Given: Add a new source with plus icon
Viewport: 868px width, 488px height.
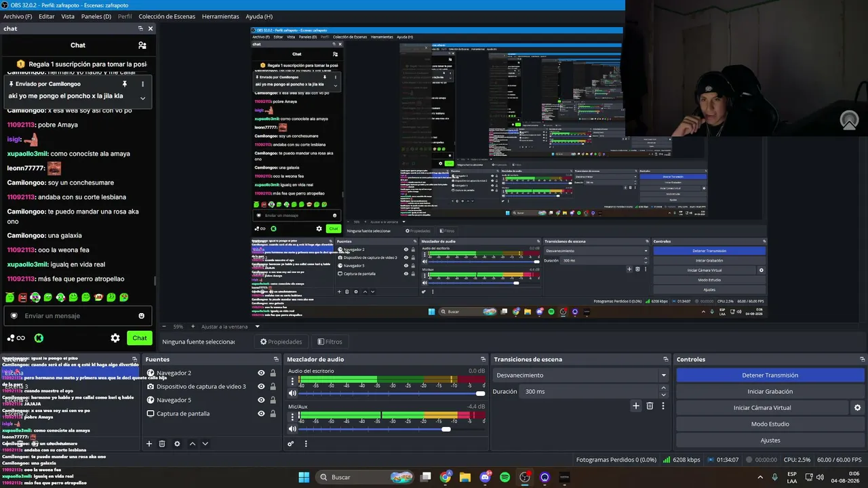Looking at the screenshot, I should (x=149, y=444).
